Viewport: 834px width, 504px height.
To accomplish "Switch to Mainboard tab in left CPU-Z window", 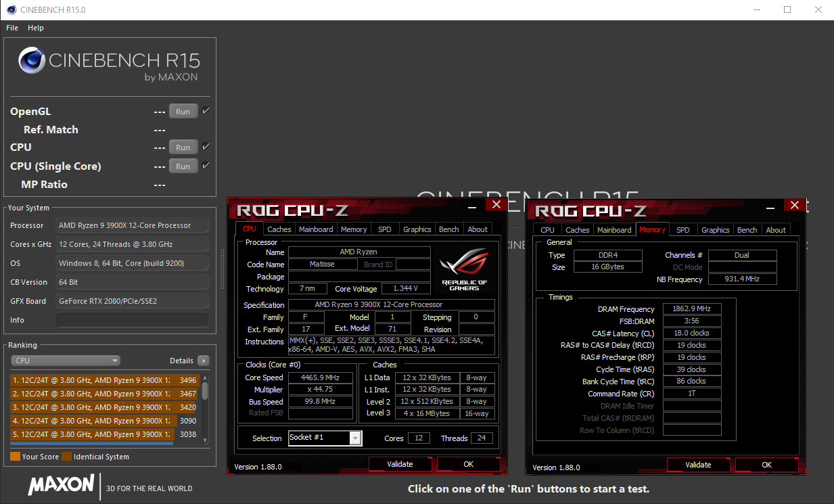I will [316, 229].
